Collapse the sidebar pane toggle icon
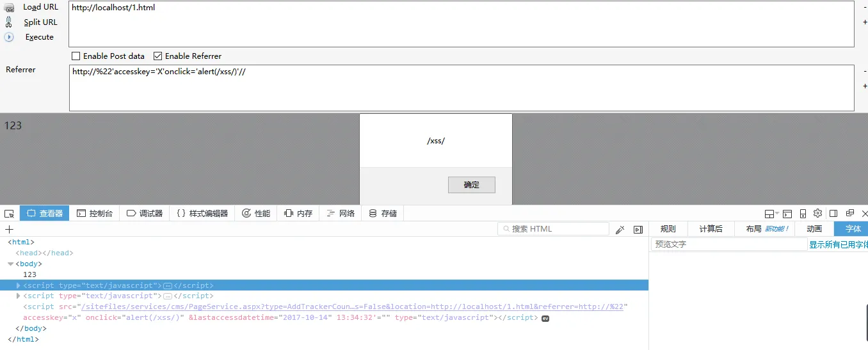This screenshot has width=868, height=350. (x=638, y=230)
